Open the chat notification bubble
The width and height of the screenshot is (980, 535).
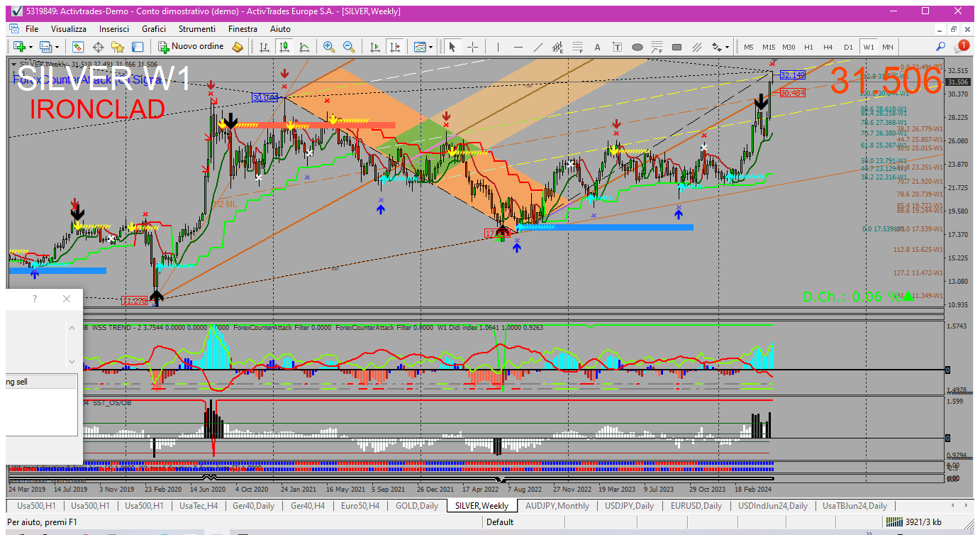coord(962,46)
